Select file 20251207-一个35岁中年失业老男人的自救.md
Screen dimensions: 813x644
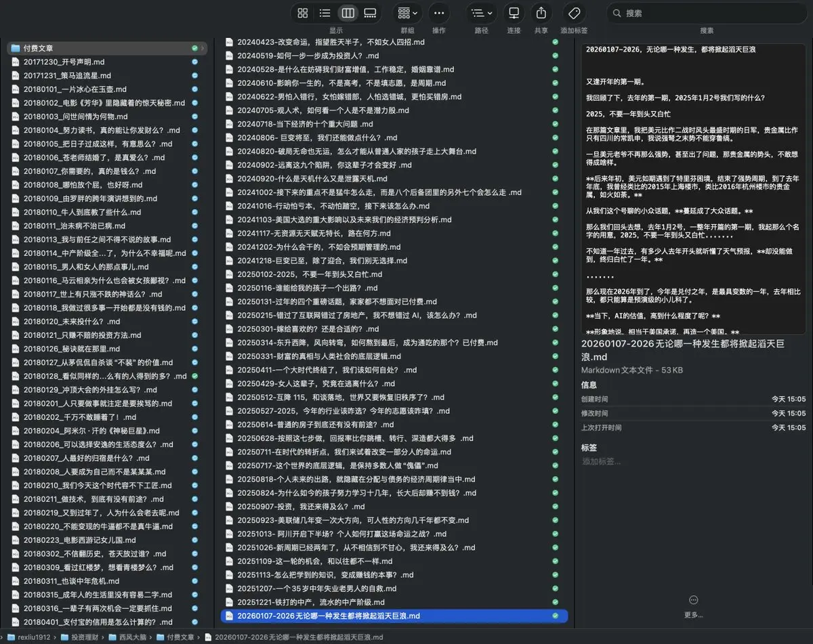tap(394, 588)
